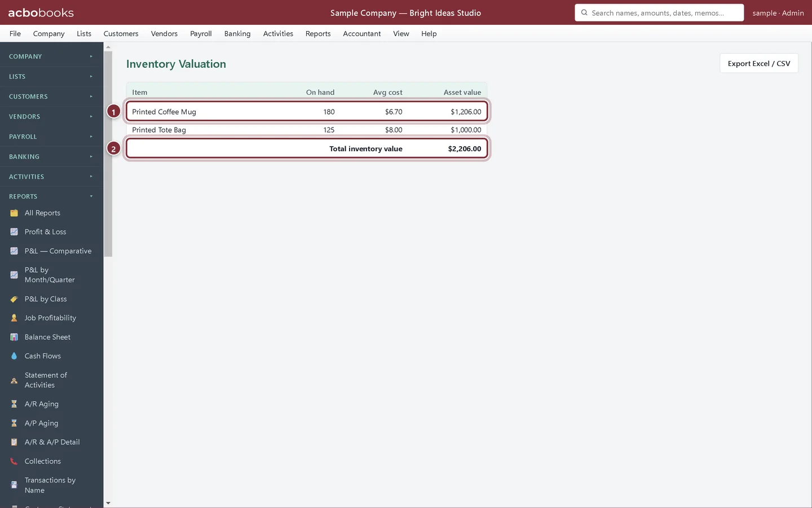
Task: Open the Accountant menu
Action: point(362,34)
